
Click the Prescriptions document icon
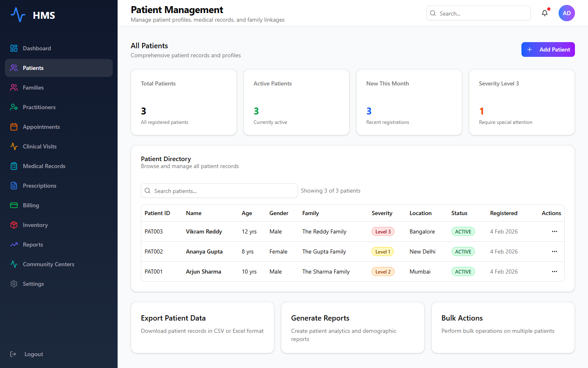[14, 186]
